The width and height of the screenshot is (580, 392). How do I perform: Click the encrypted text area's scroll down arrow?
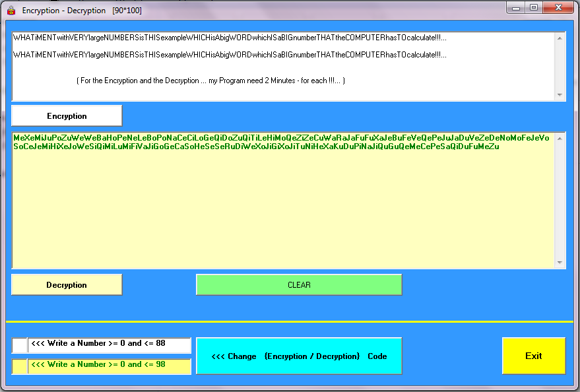(560, 263)
